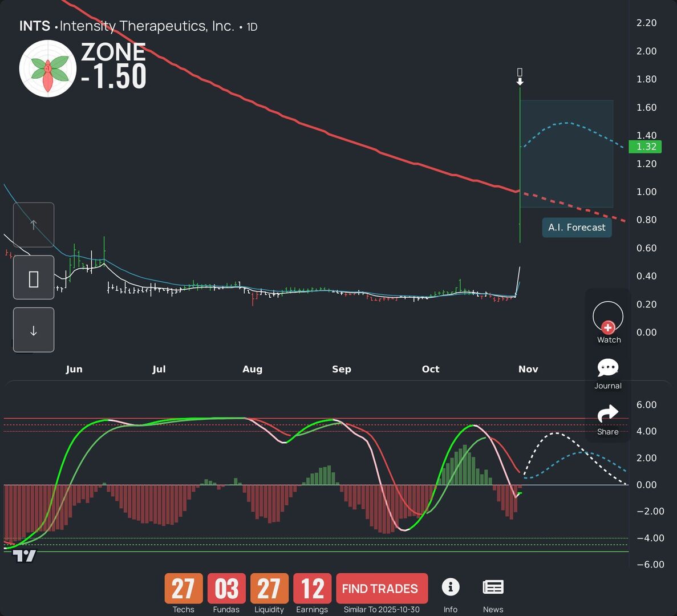Viewport: 677px width, 616px height.
Task: Add INTS to the Watch list
Action: tap(608, 322)
